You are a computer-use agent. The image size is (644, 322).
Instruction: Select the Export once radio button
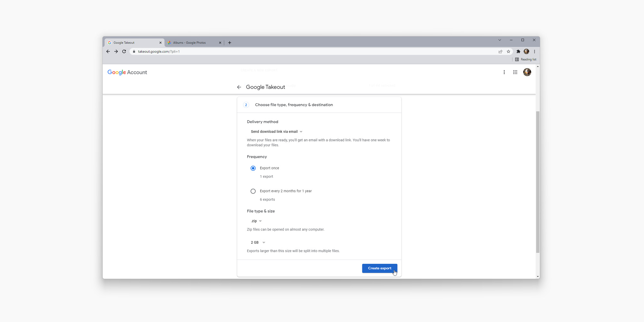(x=253, y=168)
